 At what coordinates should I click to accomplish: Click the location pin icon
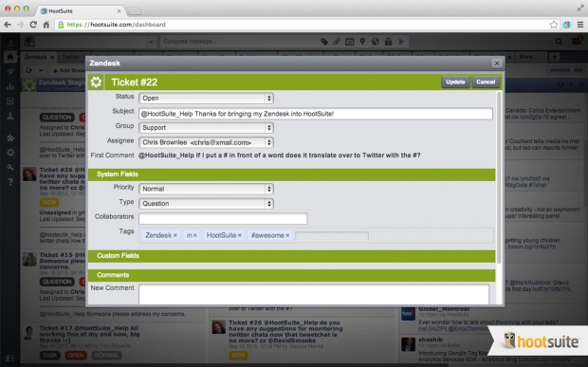[362, 42]
